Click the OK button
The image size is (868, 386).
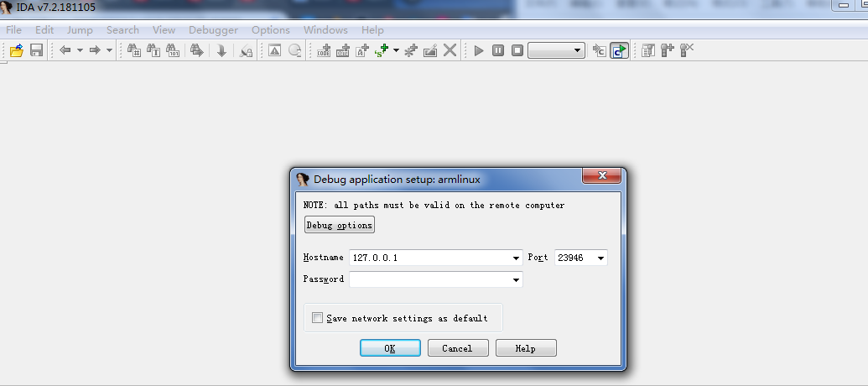pyautogui.click(x=390, y=348)
